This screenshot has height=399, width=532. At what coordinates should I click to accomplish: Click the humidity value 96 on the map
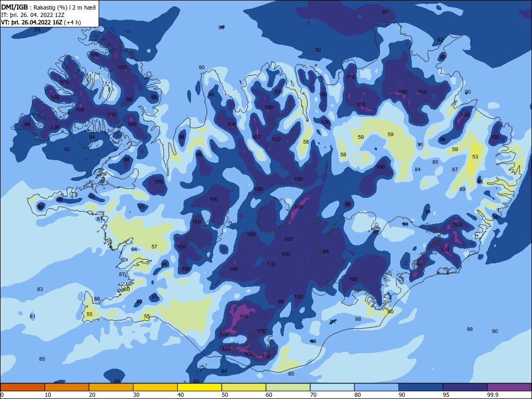tap(443, 139)
